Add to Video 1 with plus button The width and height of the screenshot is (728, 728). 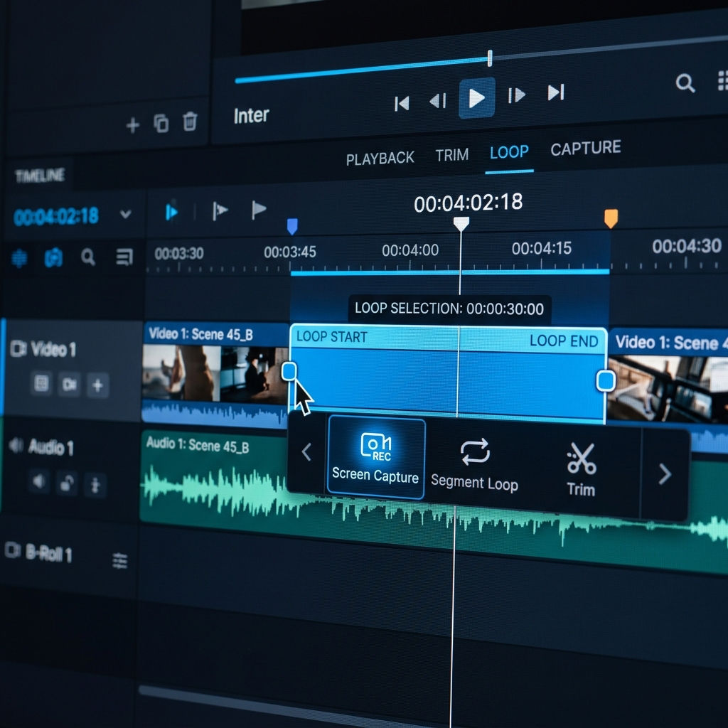[97, 385]
